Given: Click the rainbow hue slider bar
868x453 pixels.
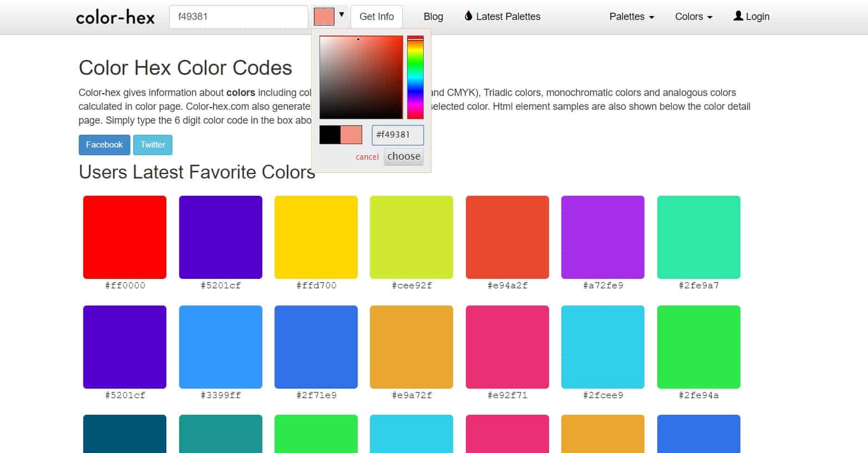Looking at the screenshot, I should point(415,77).
